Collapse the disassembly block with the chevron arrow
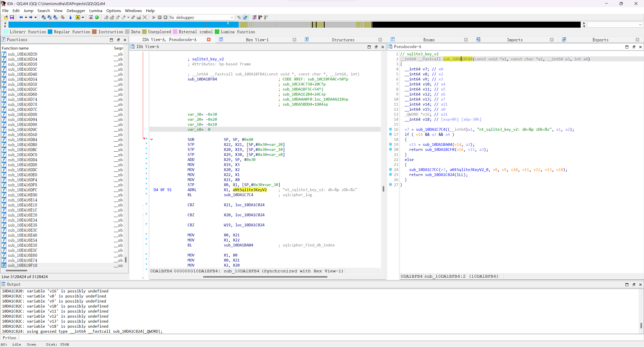 [151, 139]
